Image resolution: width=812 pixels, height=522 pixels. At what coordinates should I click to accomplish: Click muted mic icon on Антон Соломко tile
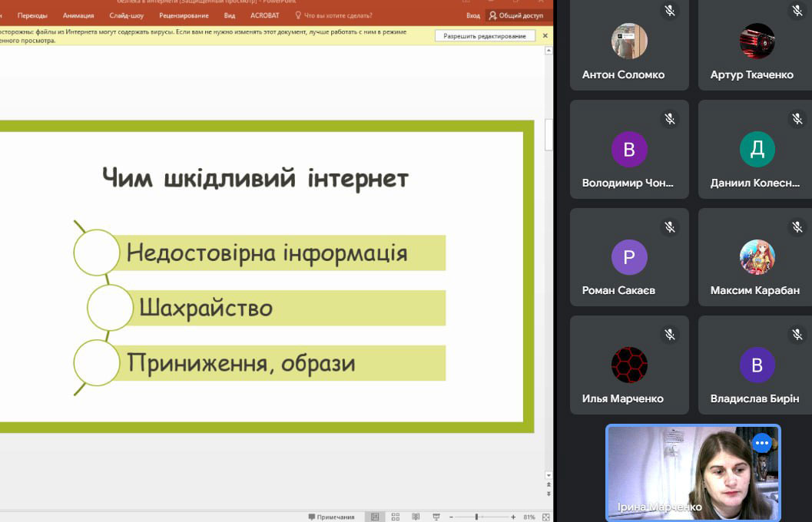[670, 10]
